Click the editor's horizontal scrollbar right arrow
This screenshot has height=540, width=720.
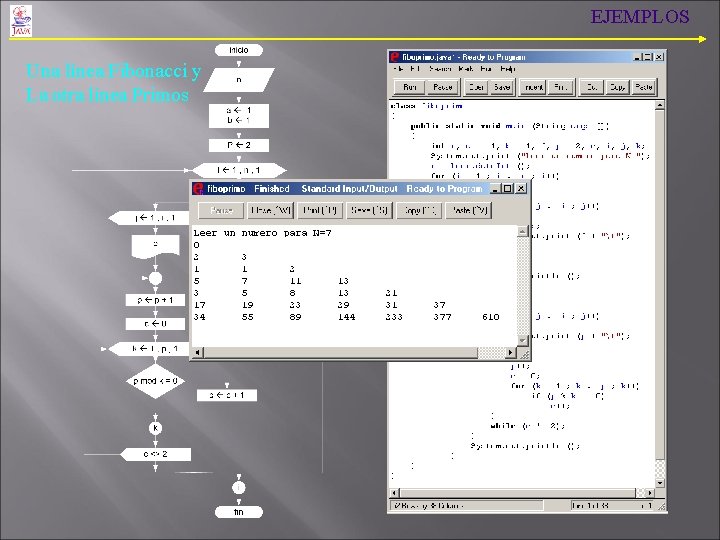click(650, 493)
